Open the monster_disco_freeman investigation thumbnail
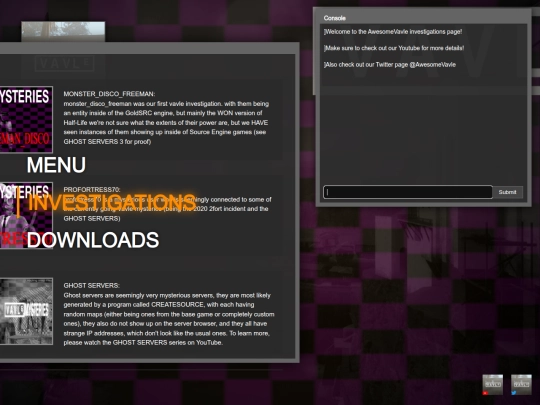This screenshot has height=405, width=540. [26, 119]
